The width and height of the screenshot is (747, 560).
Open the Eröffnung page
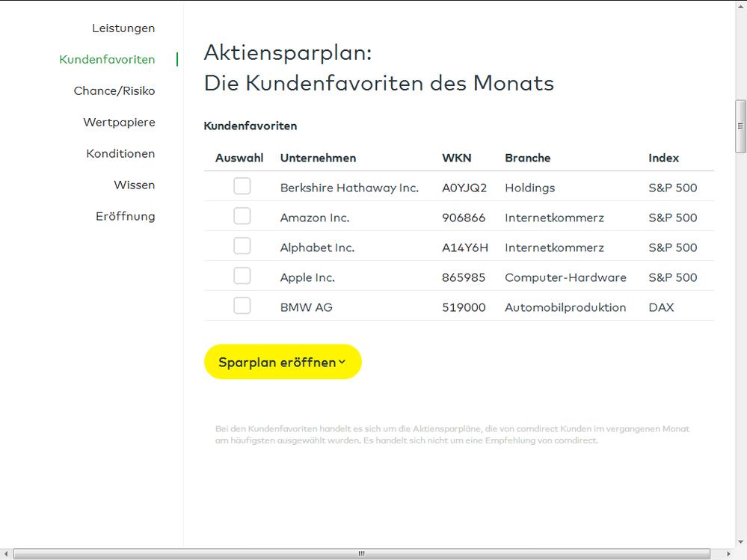point(126,216)
